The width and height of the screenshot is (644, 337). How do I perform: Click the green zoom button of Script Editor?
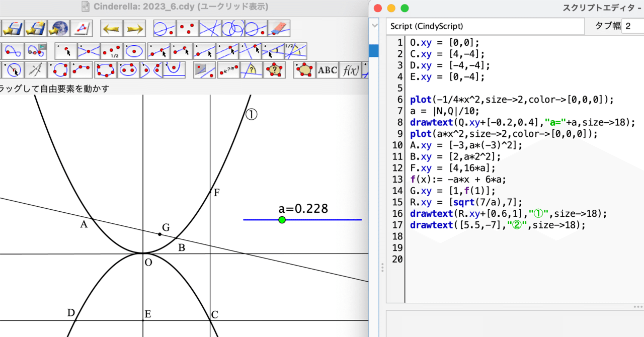(x=404, y=8)
